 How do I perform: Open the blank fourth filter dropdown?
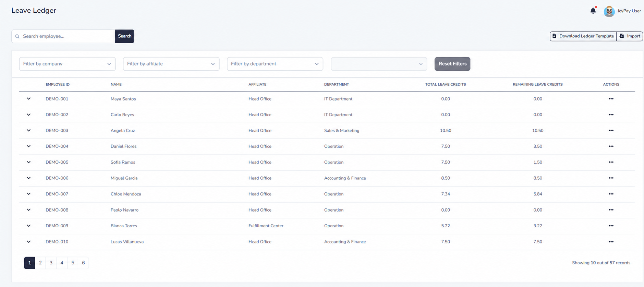[x=379, y=64]
